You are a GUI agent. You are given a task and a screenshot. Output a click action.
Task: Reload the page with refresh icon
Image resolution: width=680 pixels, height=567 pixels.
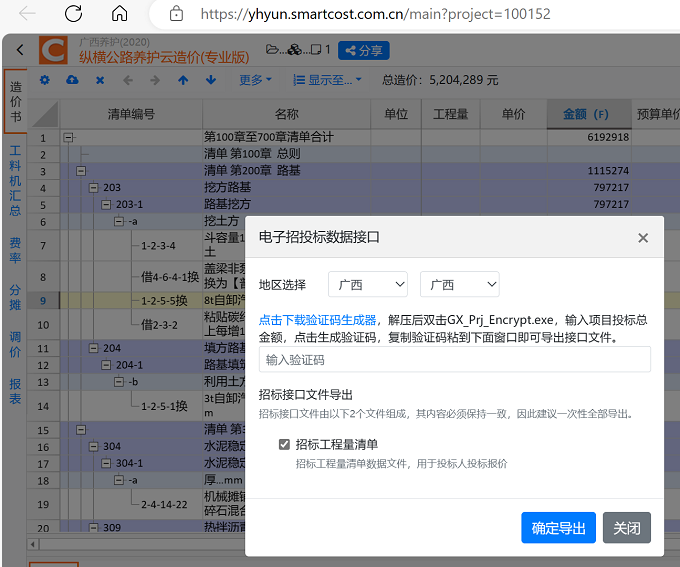(73, 14)
